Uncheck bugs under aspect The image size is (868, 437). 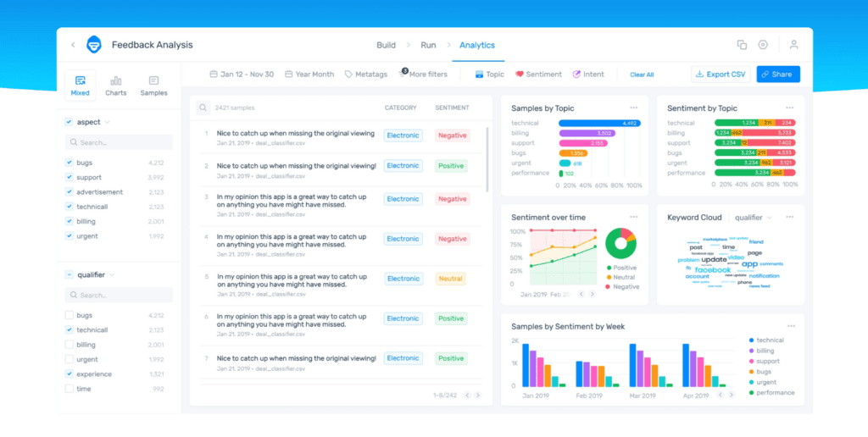pos(70,163)
